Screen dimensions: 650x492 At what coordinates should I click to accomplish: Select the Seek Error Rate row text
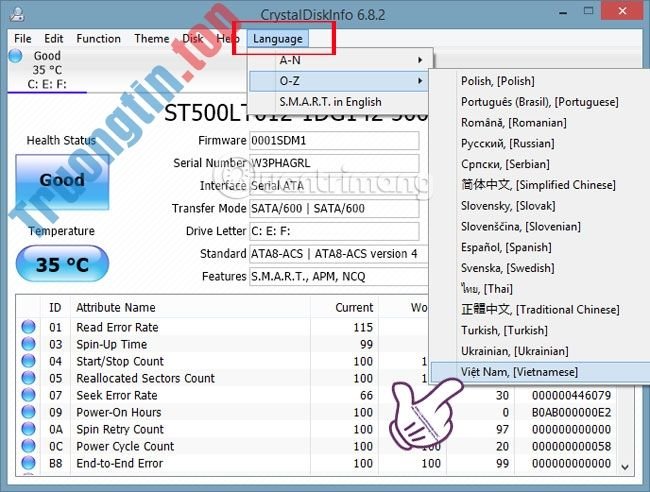point(117,395)
